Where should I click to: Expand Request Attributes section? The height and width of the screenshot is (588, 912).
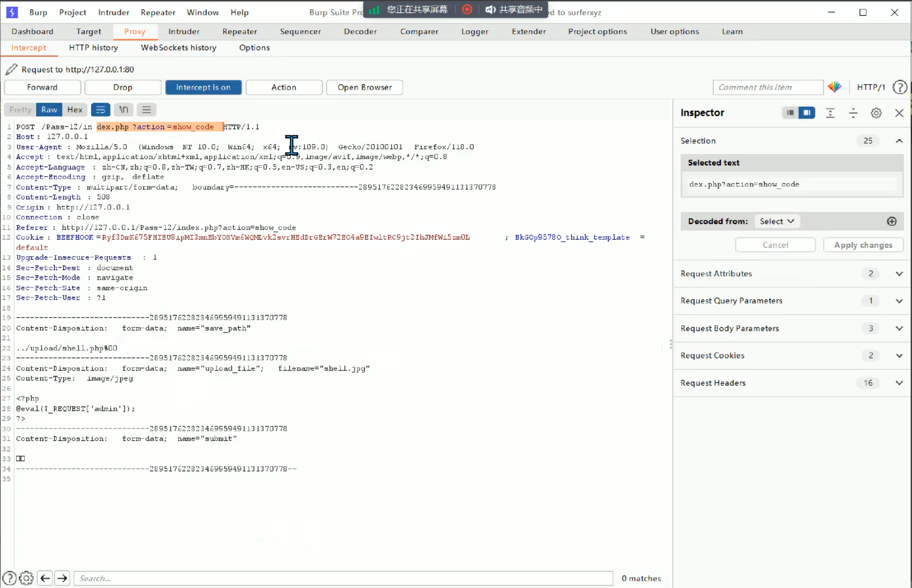tap(899, 274)
